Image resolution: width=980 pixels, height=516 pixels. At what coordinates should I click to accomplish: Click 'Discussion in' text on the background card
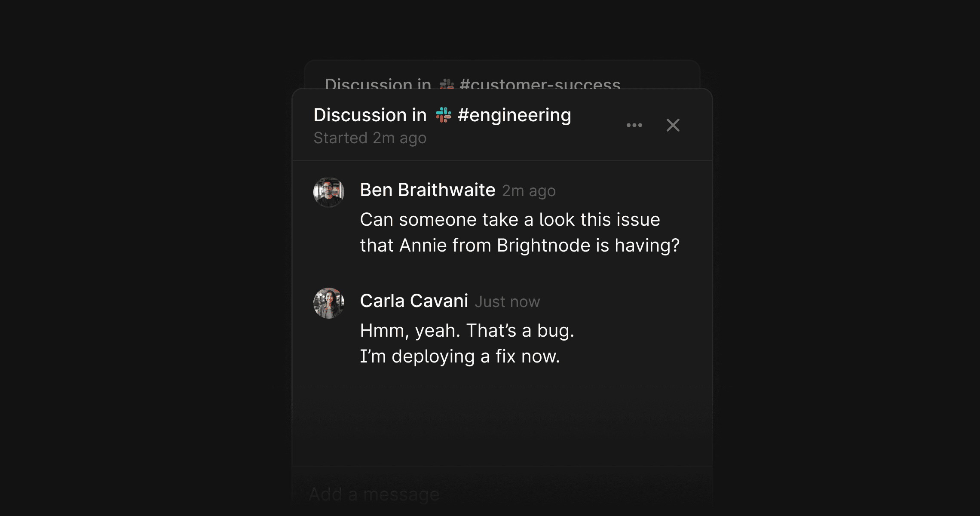(x=377, y=83)
